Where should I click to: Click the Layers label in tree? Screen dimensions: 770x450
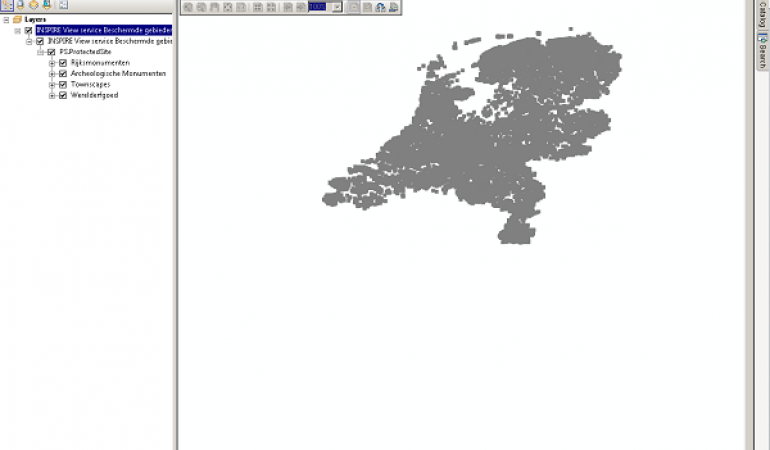tap(35, 20)
